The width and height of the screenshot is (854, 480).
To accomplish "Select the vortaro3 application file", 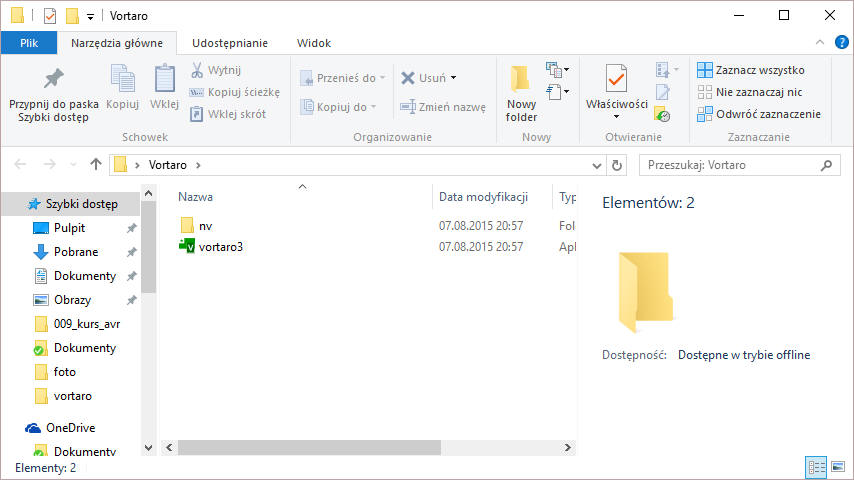I will (220, 247).
